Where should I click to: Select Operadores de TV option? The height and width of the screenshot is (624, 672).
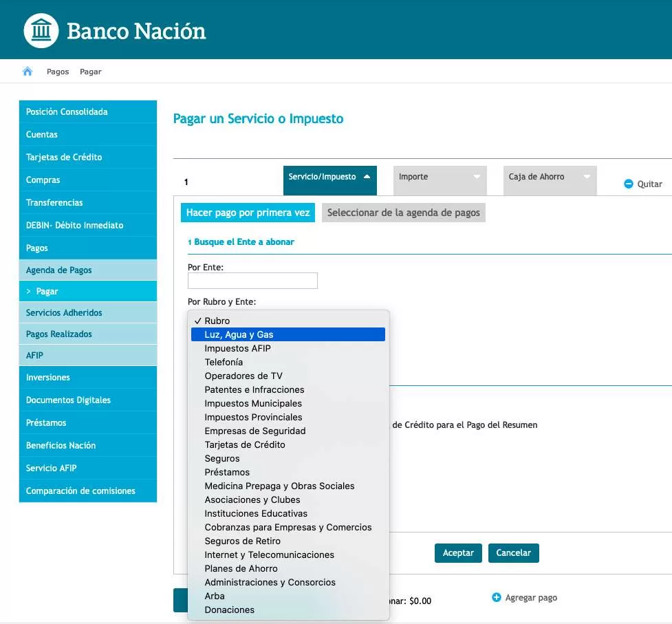(x=288, y=376)
